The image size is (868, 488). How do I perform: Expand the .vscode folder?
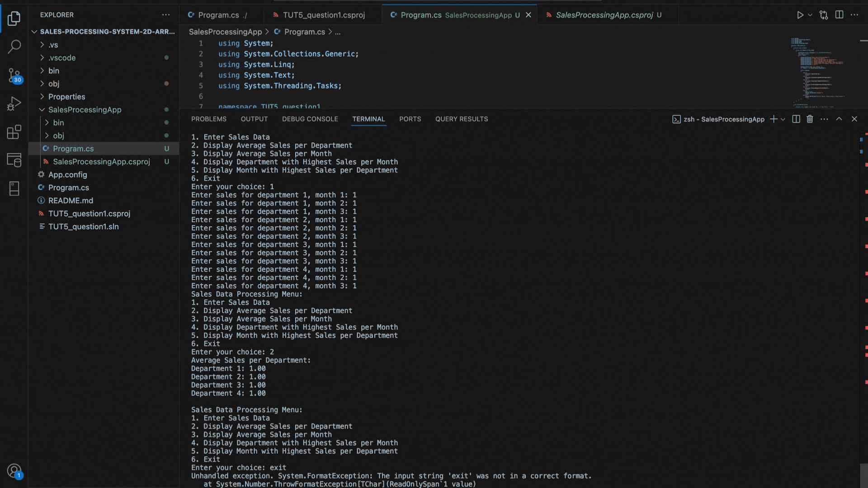coord(104,58)
